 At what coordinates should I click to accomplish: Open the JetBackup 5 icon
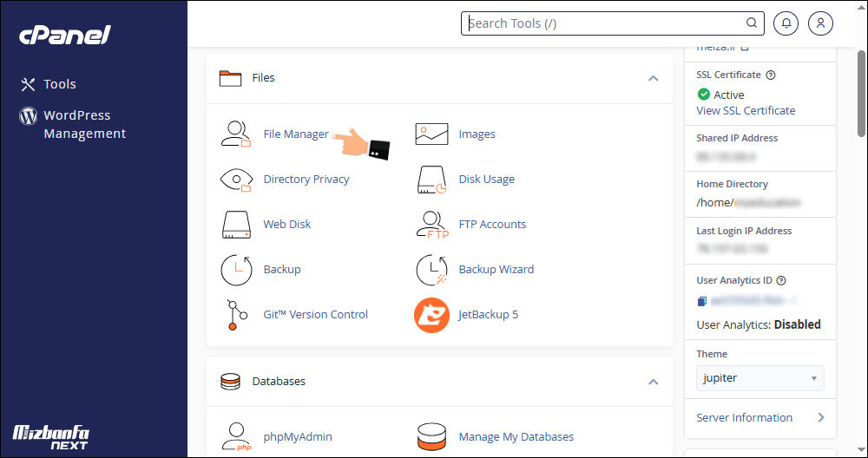click(431, 315)
